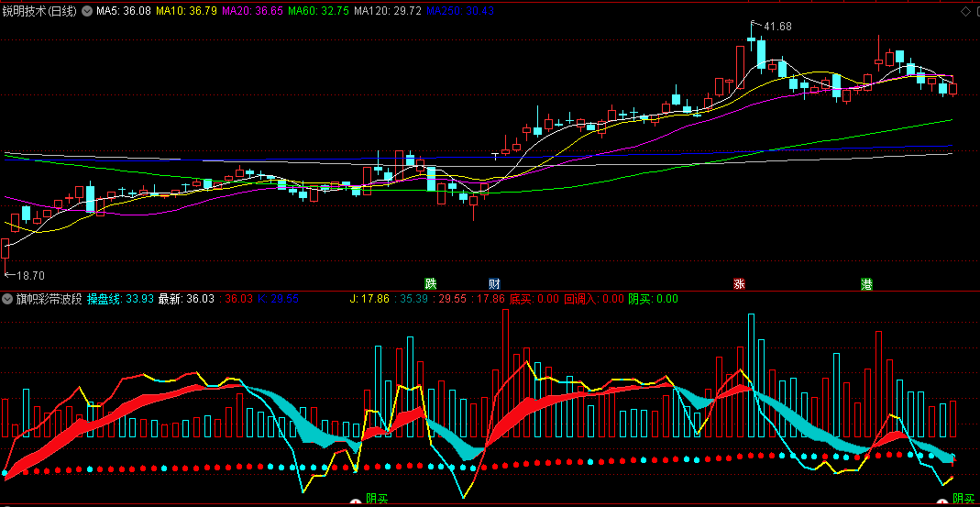Click the 回调入: 0.00 readout
The image size is (980, 507).
click(594, 299)
